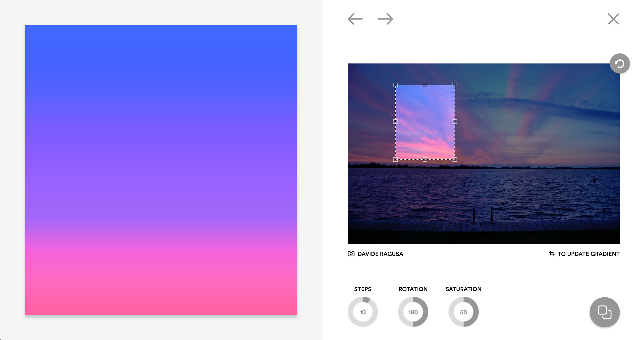Click the redo forward arrow
This screenshot has height=340, width=644.
(x=385, y=19)
